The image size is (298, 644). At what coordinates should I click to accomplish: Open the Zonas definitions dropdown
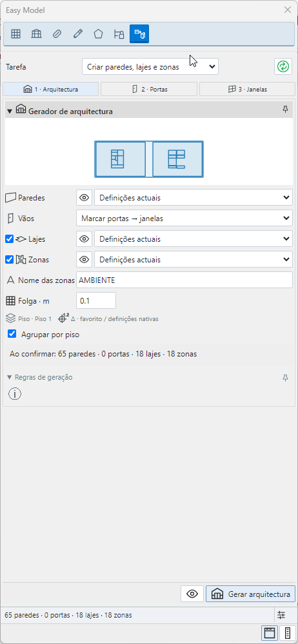194,260
